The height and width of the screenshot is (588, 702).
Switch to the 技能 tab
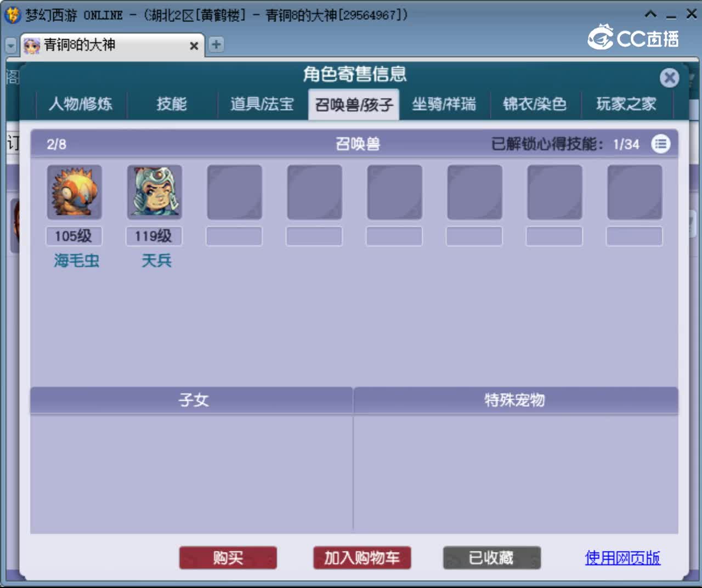tap(172, 104)
